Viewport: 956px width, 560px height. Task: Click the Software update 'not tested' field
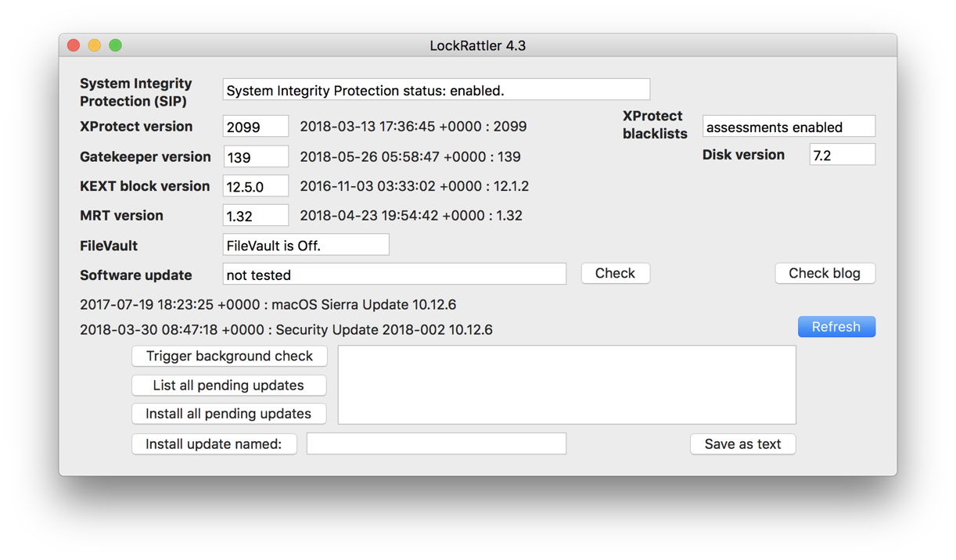(x=394, y=274)
